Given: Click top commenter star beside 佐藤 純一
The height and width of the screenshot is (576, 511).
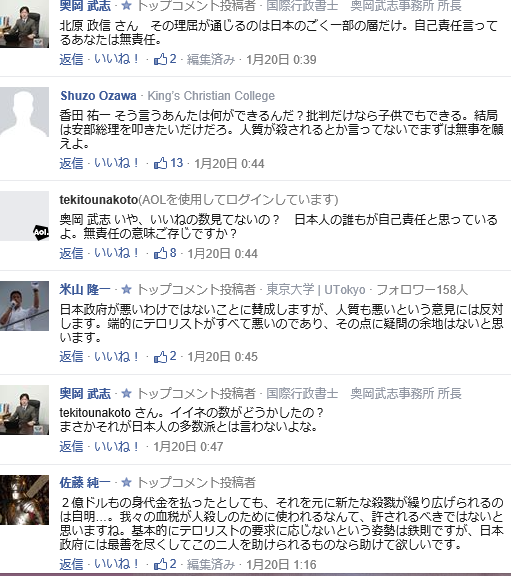Looking at the screenshot, I should [126, 482].
